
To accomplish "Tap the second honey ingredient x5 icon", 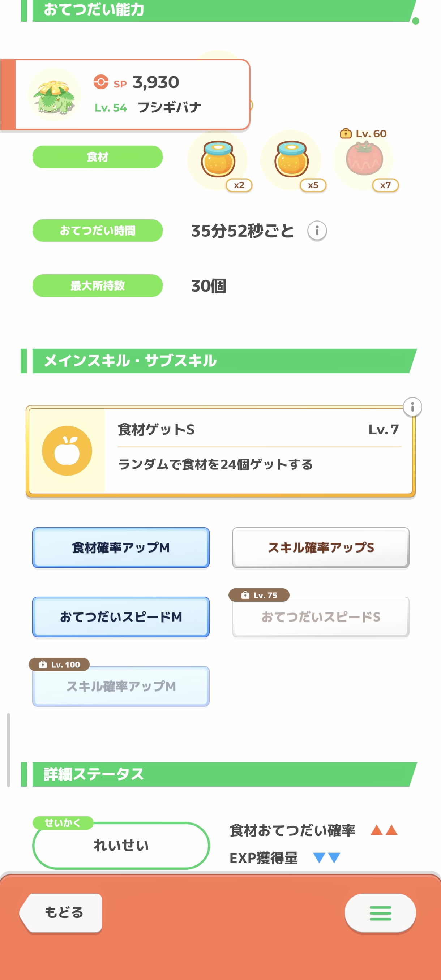I will pos(291,159).
